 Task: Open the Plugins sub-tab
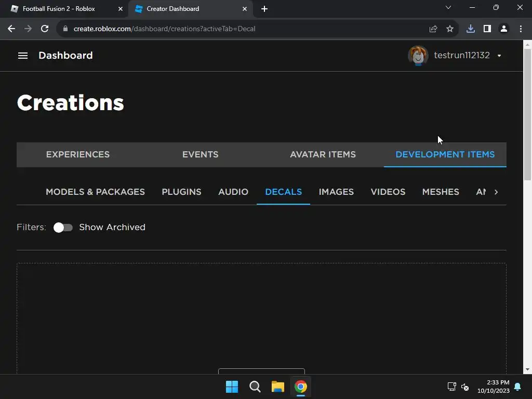[181, 192]
